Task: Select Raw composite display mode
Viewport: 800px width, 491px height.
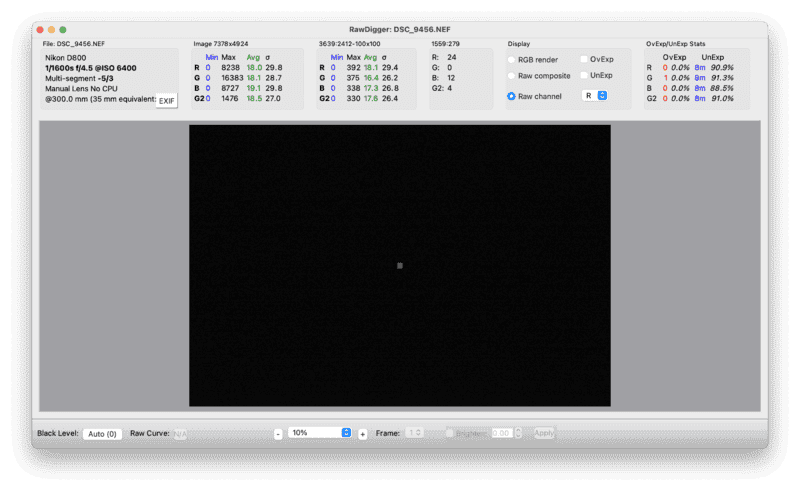Action: [511, 76]
